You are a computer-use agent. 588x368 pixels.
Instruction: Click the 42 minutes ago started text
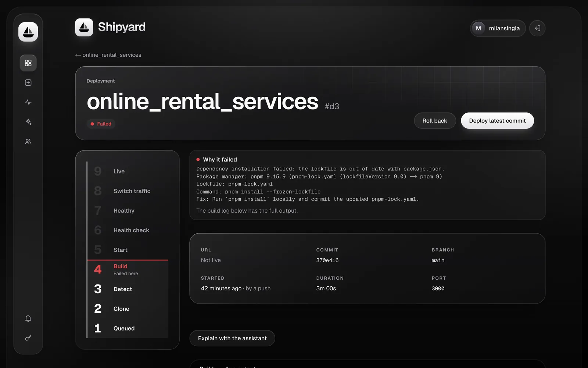[x=221, y=289]
